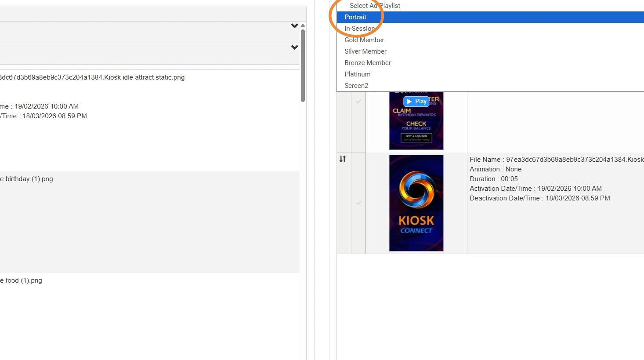Screen dimensions: 644x360
Task: Click the left panel's vertical scrollbar thumb
Action: click(303, 65)
